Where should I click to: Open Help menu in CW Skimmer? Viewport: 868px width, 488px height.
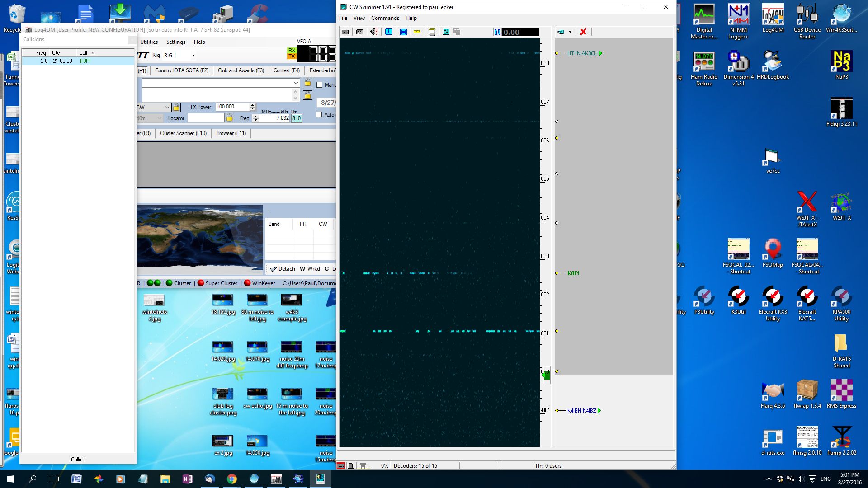[411, 18]
